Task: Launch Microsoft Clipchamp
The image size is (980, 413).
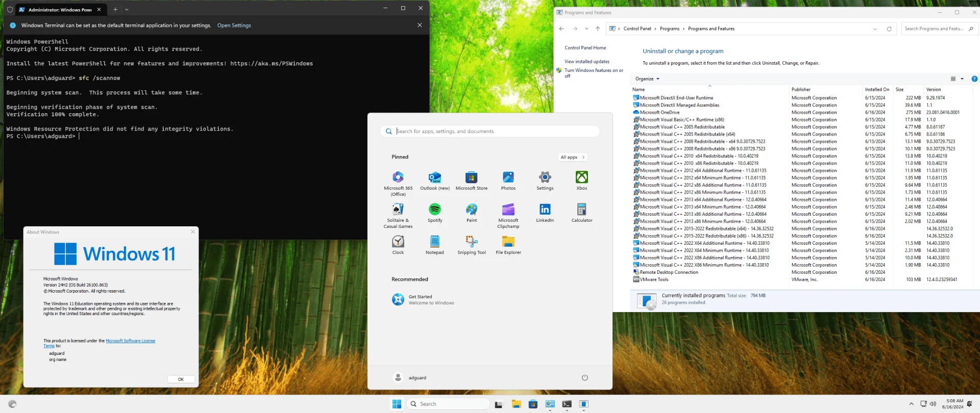Action: tap(508, 216)
